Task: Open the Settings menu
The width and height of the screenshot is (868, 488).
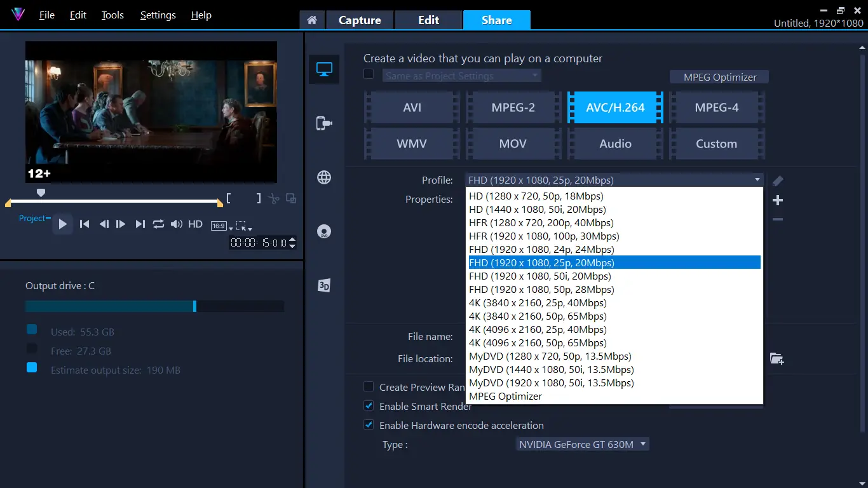Action: 158,15
